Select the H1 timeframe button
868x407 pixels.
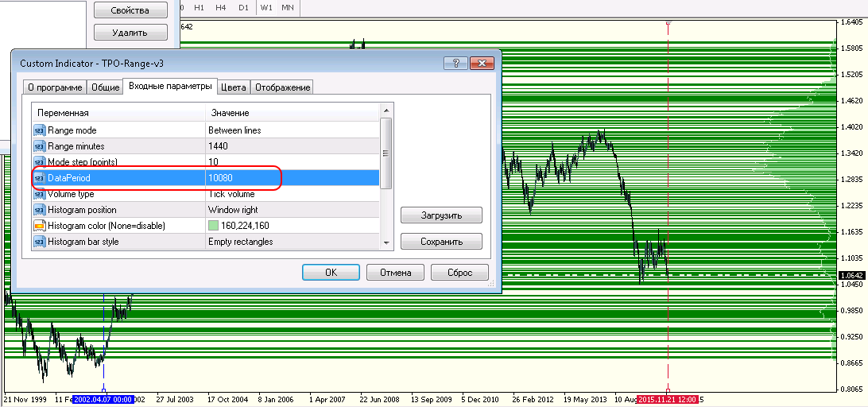pos(199,7)
